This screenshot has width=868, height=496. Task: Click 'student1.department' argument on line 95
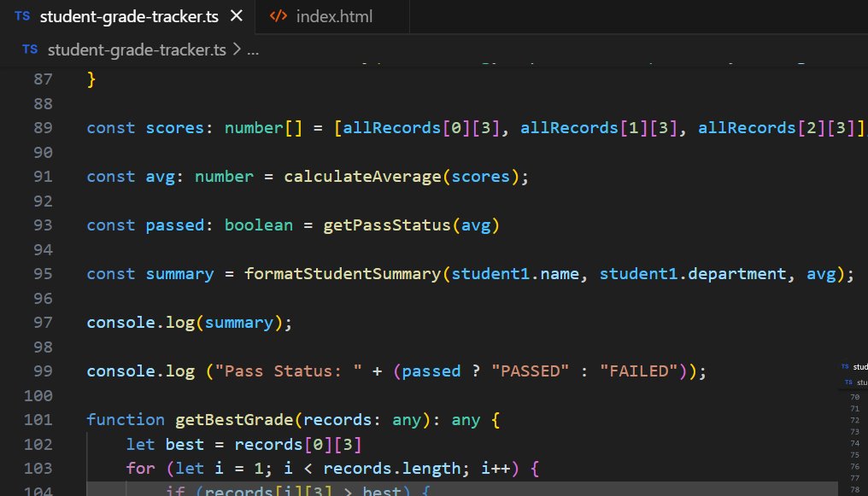coord(693,274)
